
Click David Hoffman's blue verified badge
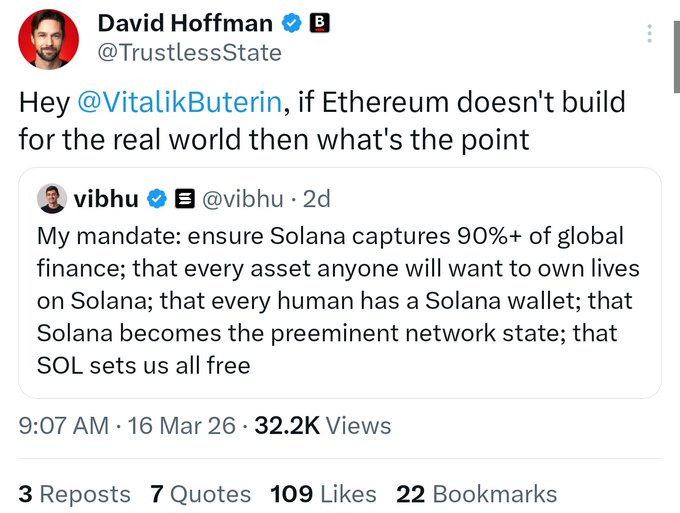pyautogui.click(x=290, y=22)
